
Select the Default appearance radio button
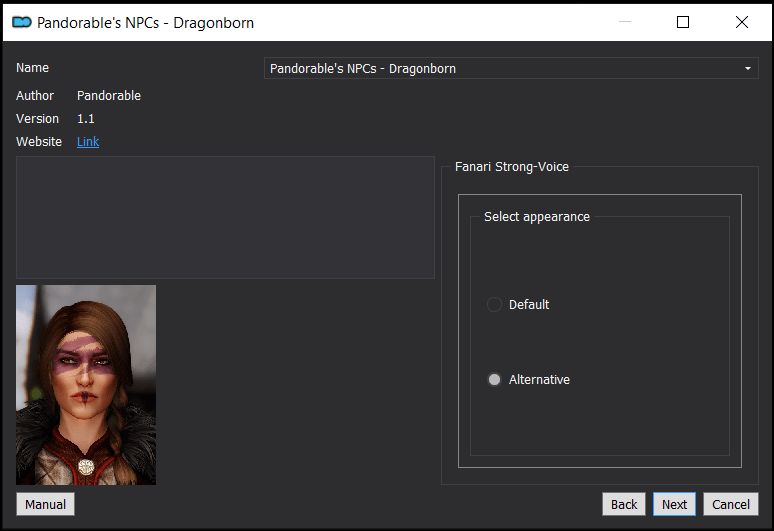click(x=494, y=304)
